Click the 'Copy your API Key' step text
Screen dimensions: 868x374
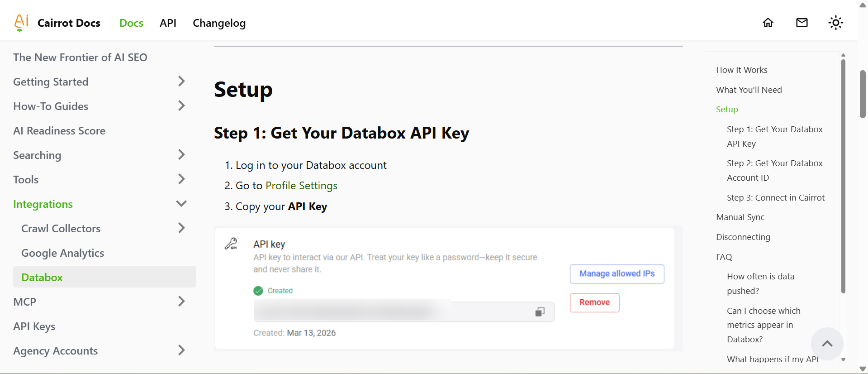(281, 206)
